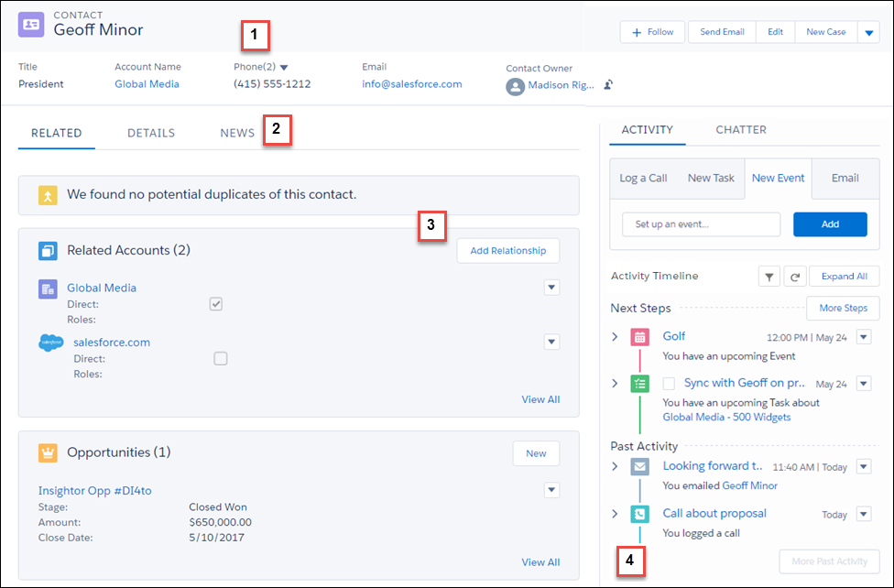Viewport: 894px width, 588px height.
Task: Open the info@salesforce.com email link
Action: pyautogui.click(x=411, y=84)
